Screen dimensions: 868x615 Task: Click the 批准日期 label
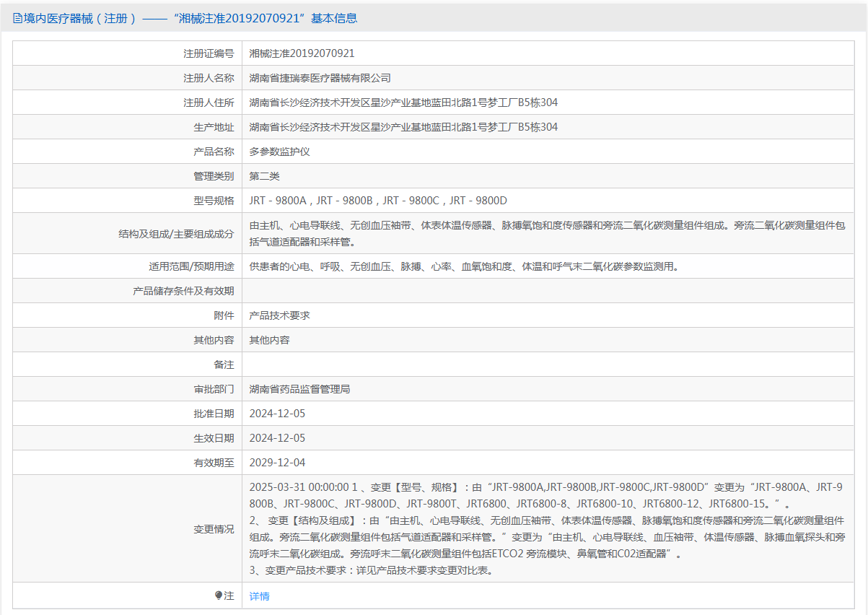(214, 414)
